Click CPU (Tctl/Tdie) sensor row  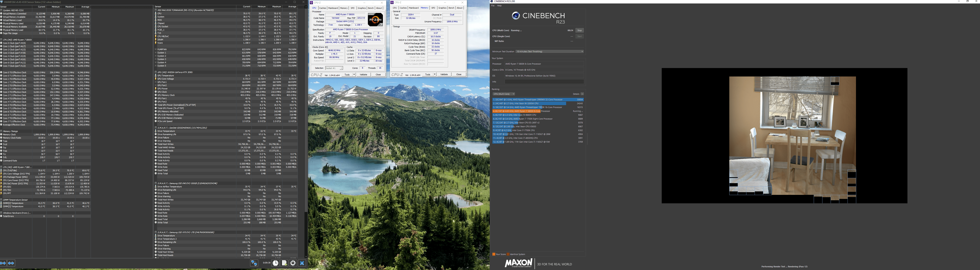pos(45,171)
